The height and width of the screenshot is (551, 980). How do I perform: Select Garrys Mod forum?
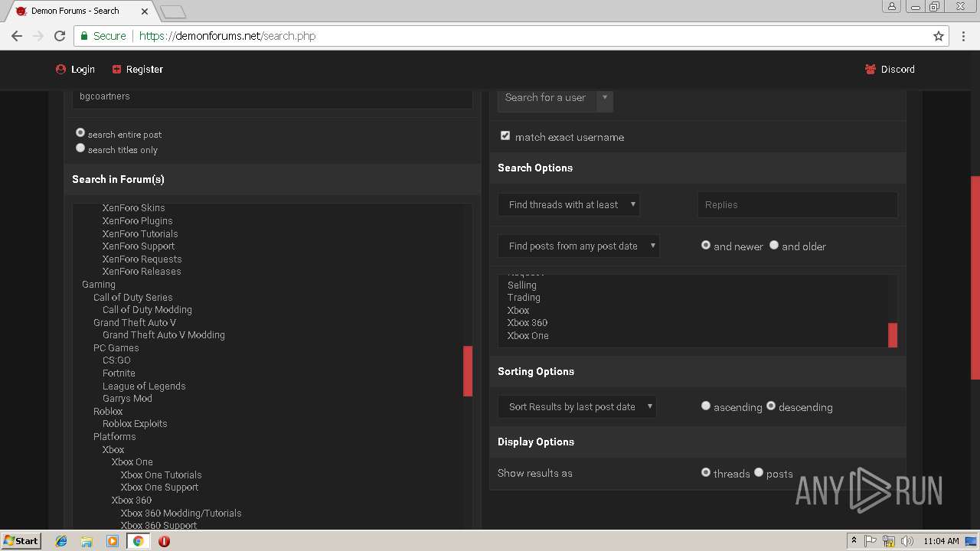pos(127,398)
